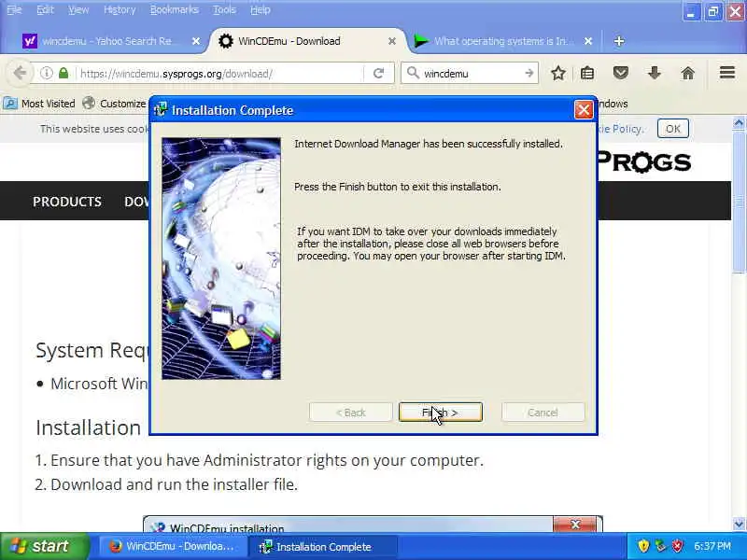The image size is (747, 560).
Task: Open PRODUCTS in site navigation
Action: click(67, 202)
